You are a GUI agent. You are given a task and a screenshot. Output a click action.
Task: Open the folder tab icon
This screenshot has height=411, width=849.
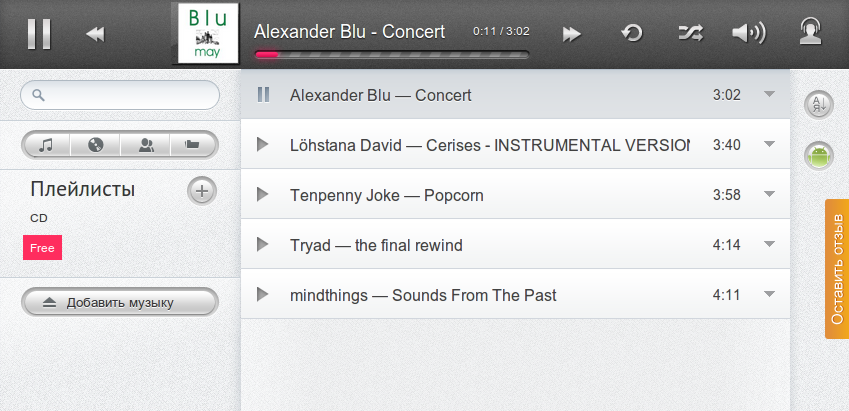coord(193,145)
